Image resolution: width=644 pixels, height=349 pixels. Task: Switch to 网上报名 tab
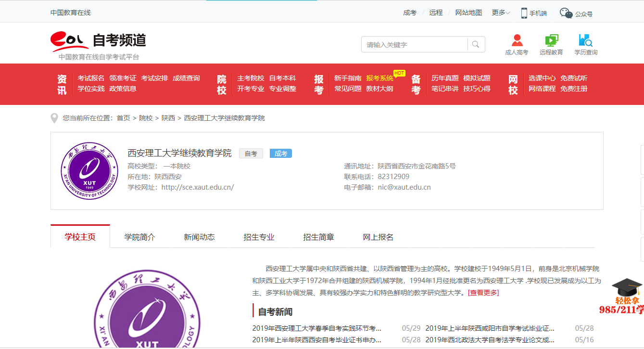[x=378, y=237]
